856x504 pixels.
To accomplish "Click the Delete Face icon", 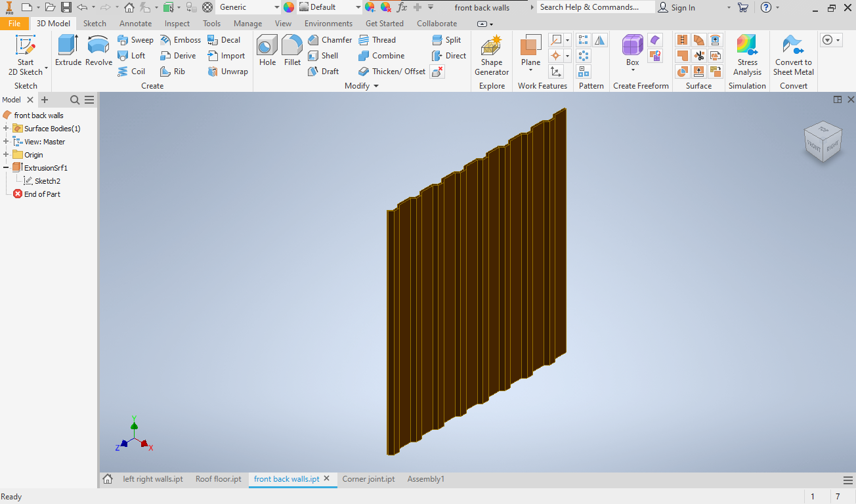I will click(x=437, y=72).
